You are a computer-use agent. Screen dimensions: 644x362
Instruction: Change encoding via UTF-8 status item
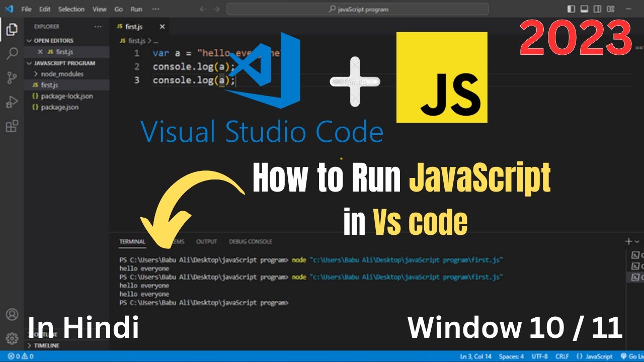pos(539,356)
